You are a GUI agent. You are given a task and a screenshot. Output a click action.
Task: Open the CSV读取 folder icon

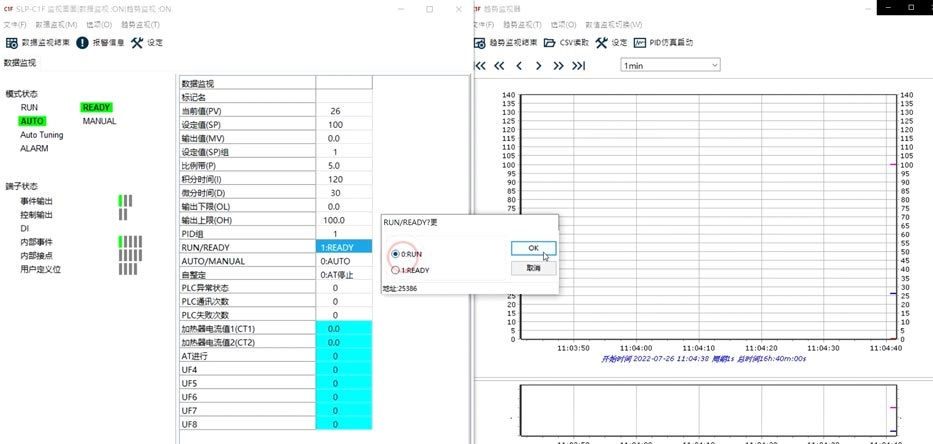[x=550, y=43]
